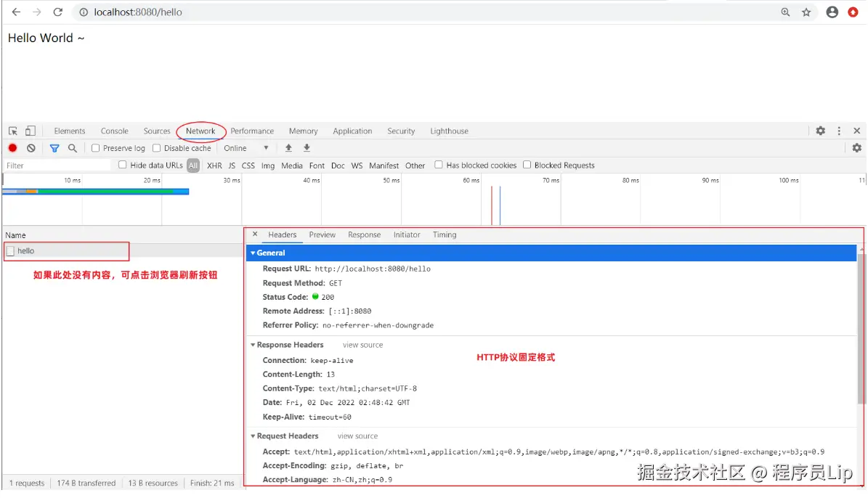Click the site info icon in address bar

[84, 12]
